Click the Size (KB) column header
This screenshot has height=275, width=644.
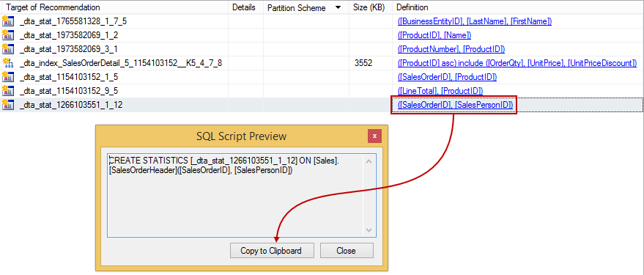tap(371, 7)
